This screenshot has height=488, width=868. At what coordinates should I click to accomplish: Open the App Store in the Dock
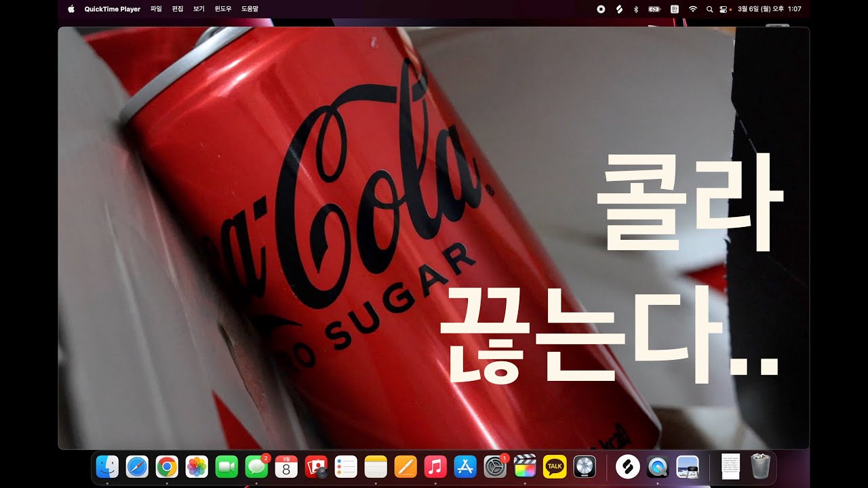(x=465, y=466)
